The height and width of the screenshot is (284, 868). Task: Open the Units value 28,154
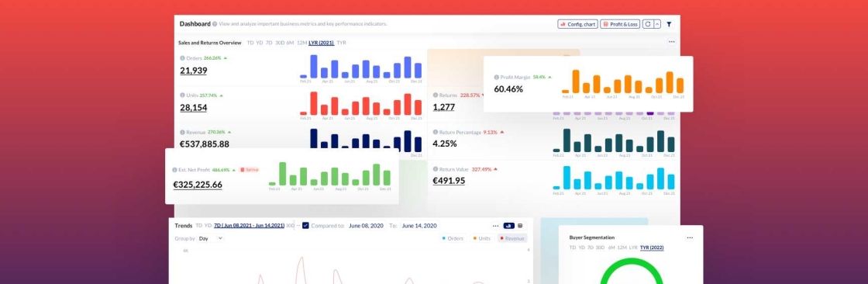click(x=193, y=108)
